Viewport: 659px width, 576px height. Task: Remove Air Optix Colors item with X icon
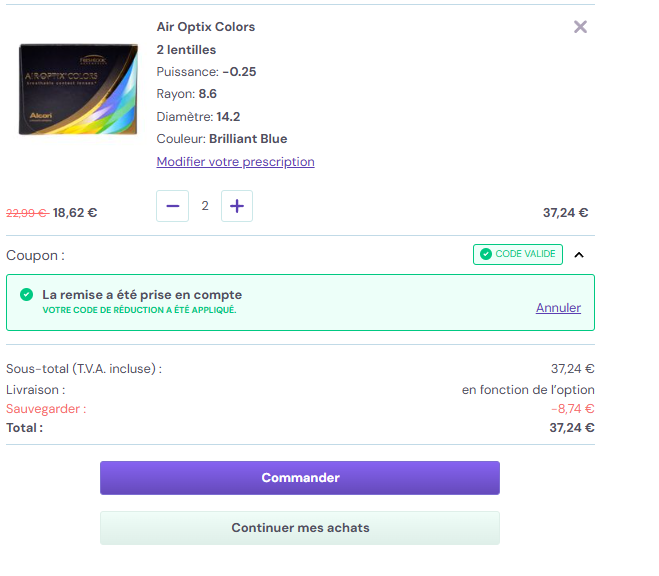tap(580, 27)
